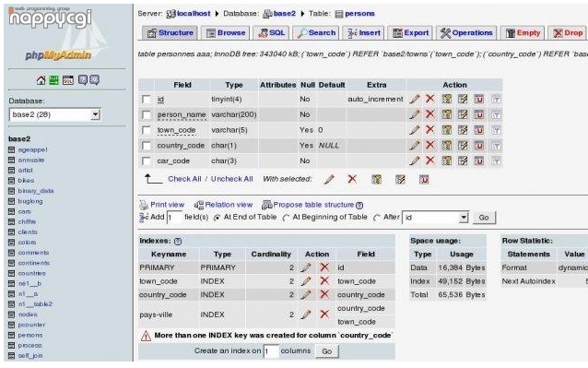Edit the pays-ville index pencil icon
The height and width of the screenshot is (368, 588).
pos(306,315)
